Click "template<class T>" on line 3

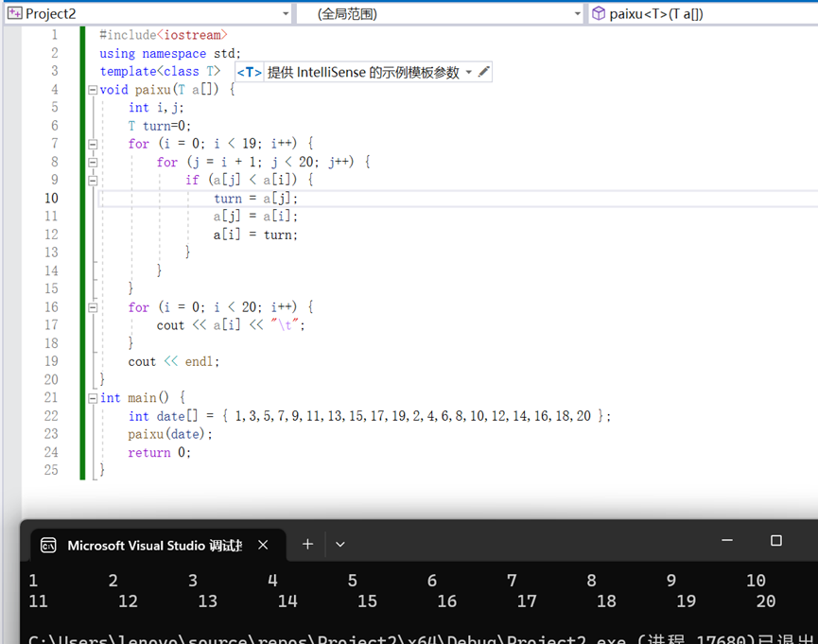point(160,72)
